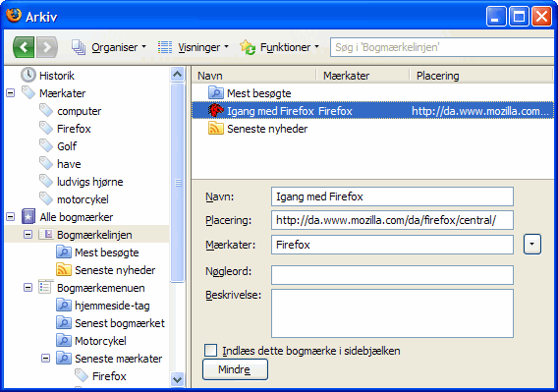Select Historik clock icon in the tree

click(28, 75)
